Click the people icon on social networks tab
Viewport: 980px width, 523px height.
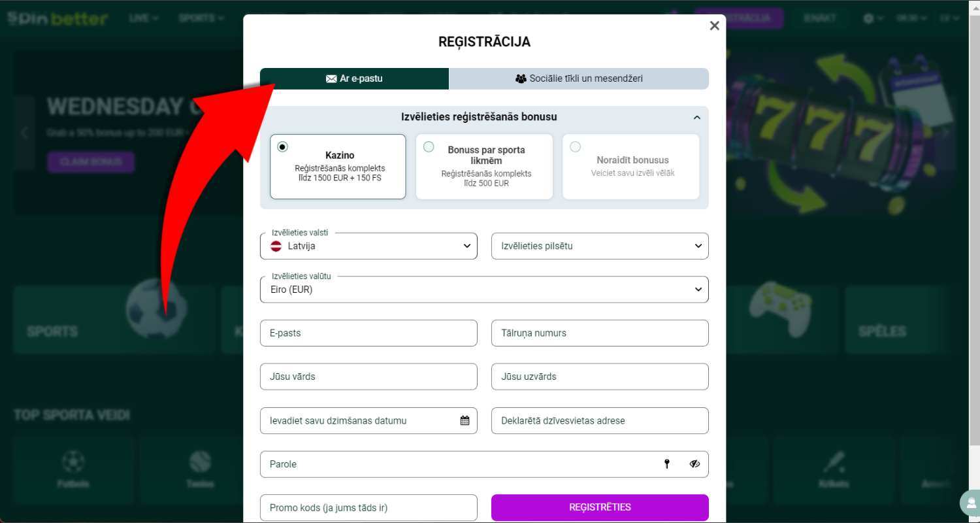(521, 78)
